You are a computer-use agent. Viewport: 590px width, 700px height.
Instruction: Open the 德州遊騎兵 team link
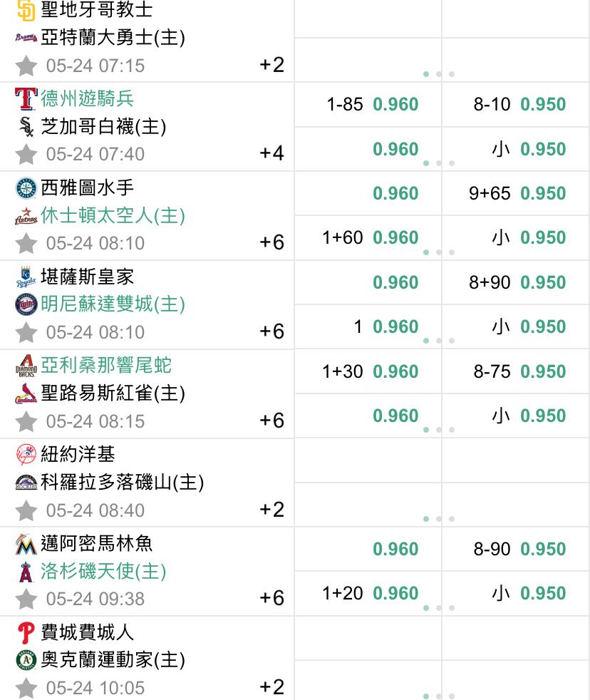coord(87,98)
